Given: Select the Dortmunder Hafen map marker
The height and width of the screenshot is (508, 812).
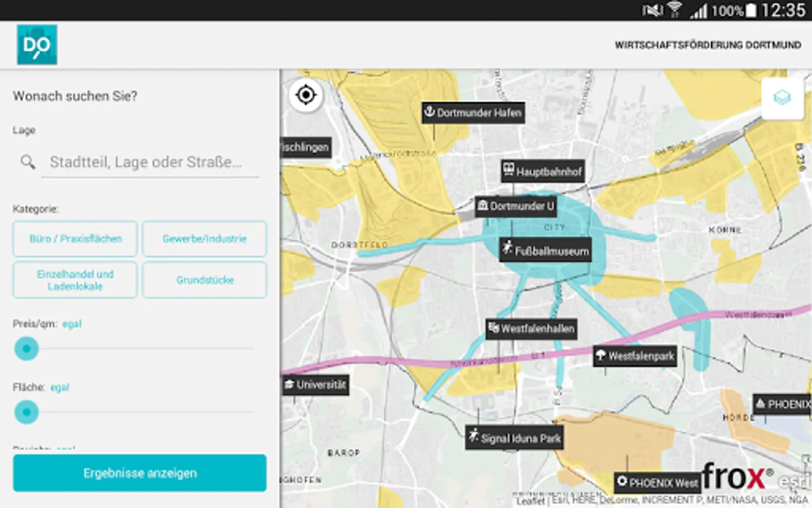Looking at the screenshot, I should tap(474, 112).
